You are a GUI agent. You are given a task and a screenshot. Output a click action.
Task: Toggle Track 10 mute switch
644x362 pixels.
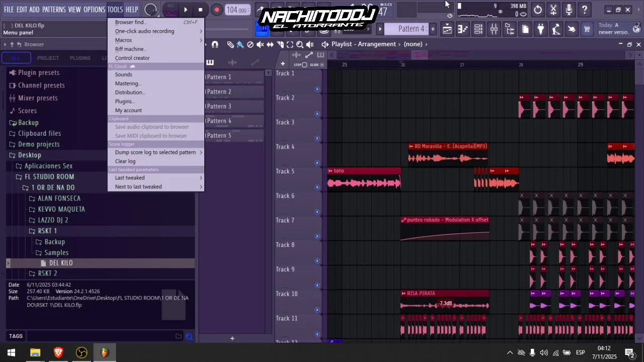point(317,310)
